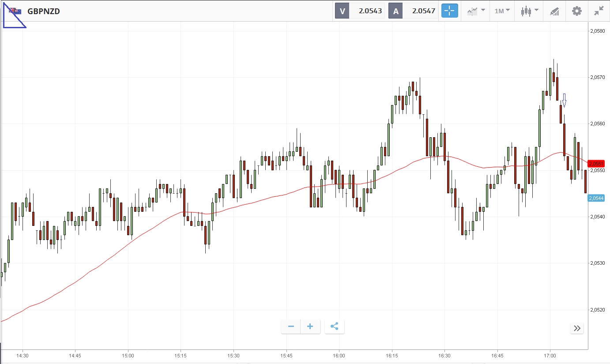Click the 16:00 label on time axis
The height and width of the screenshot is (364, 610).
(339, 355)
